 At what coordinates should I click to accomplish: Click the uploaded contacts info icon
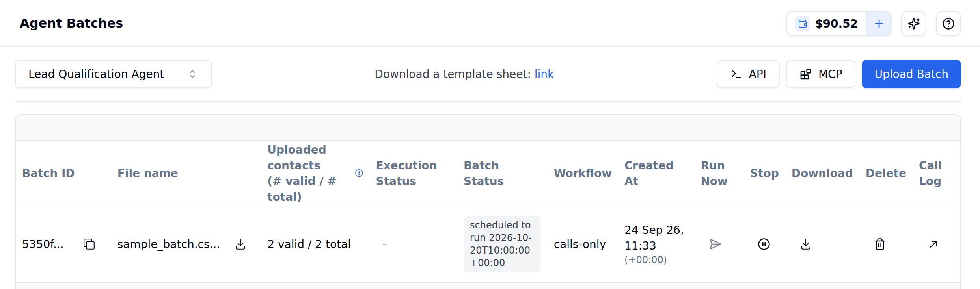359,173
